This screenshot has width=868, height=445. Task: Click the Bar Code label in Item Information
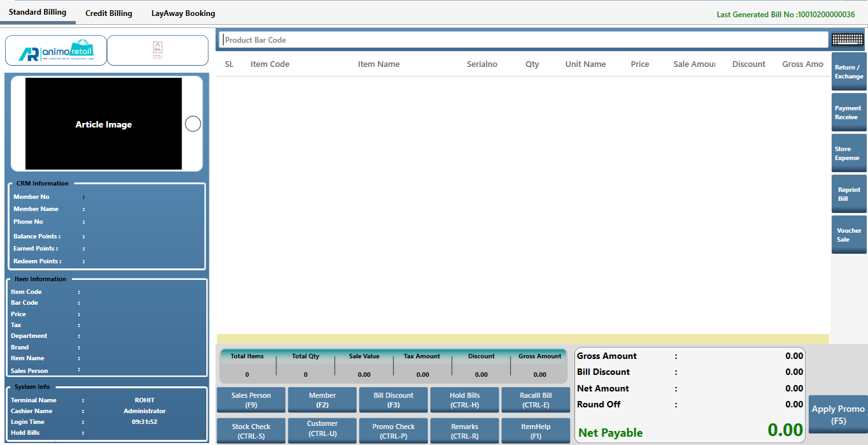(24, 303)
